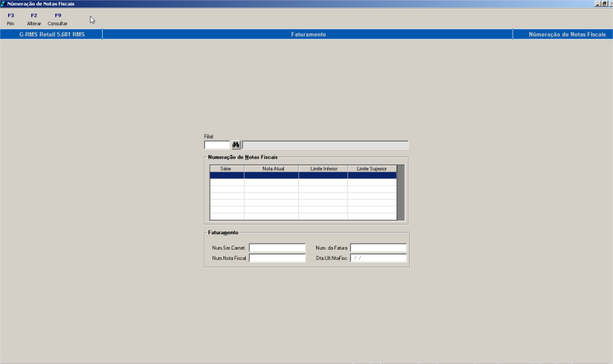Image resolution: width=613 pixels, height=364 pixels.
Task: Open the Filial lookup binoculars icon
Action: point(236,145)
